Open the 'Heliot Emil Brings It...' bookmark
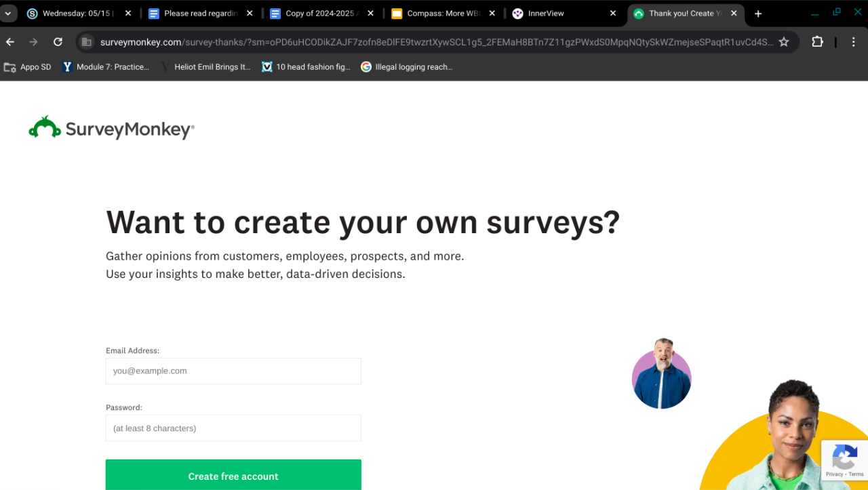This screenshot has width=868, height=490. pos(205,67)
